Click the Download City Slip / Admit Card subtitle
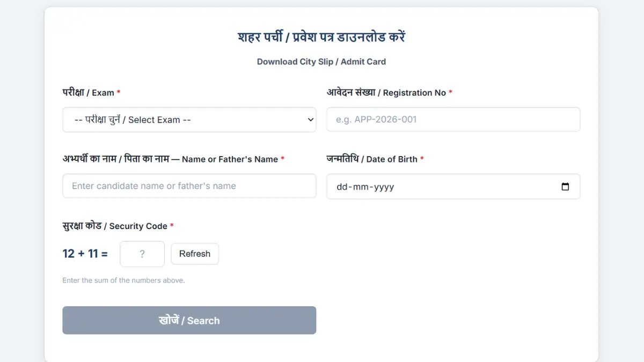The height and width of the screenshot is (362, 644). (x=321, y=61)
